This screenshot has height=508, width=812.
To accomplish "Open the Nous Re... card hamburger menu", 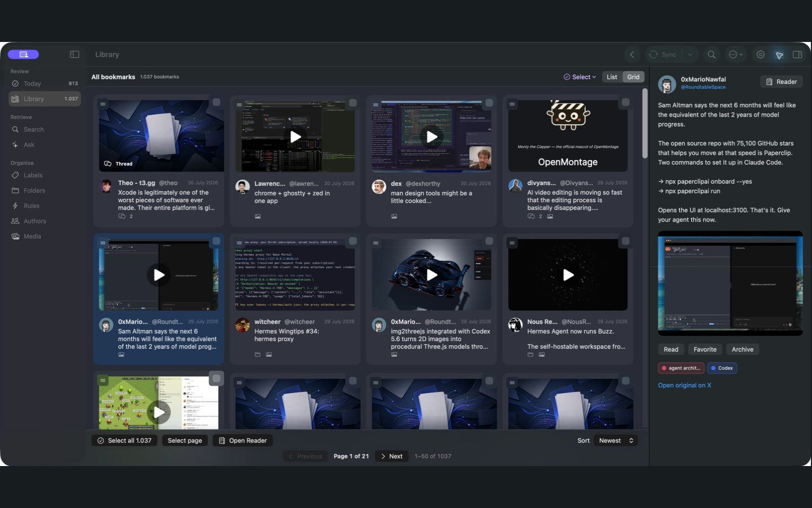I will pos(512,242).
